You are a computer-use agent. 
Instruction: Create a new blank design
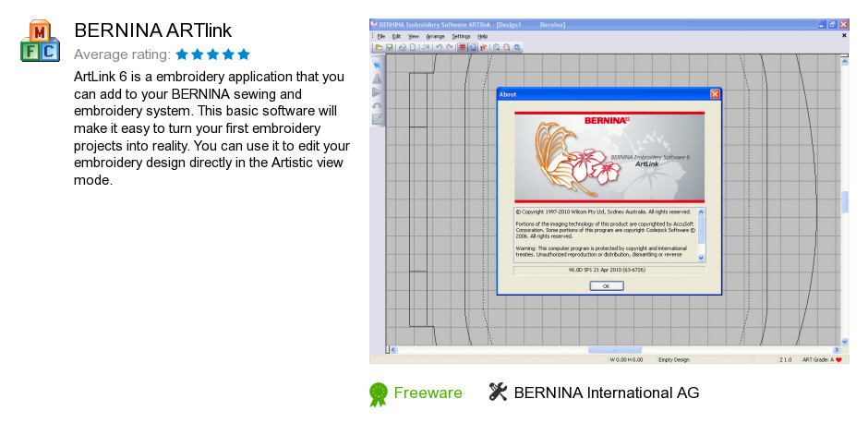[x=413, y=47]
